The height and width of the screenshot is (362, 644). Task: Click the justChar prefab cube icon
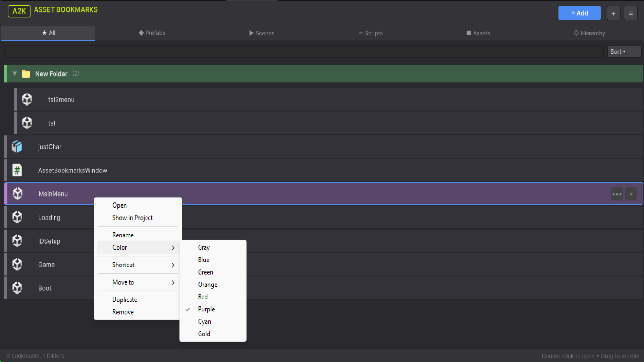tap(17, 147)
